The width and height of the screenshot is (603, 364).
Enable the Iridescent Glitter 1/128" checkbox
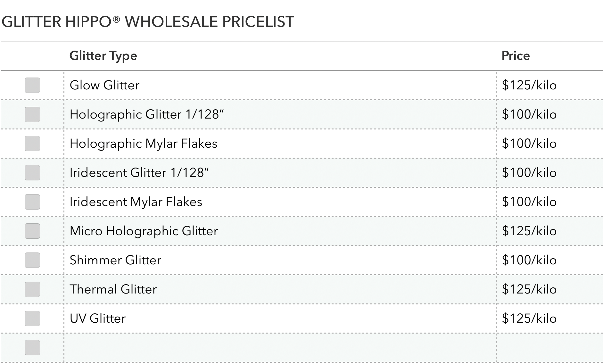coord(32,173)
